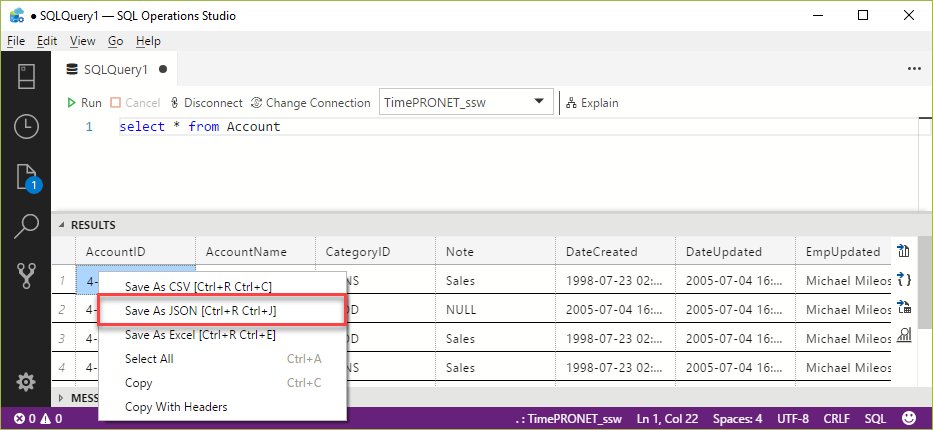Click the view as chart icon
Viewport: 933px width, 430px height.
point(903,335)
